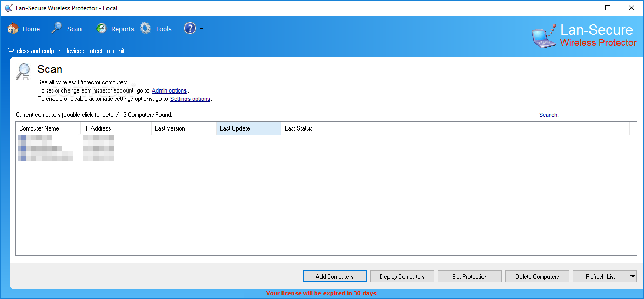Click the Home house icon

click(13, 29)
